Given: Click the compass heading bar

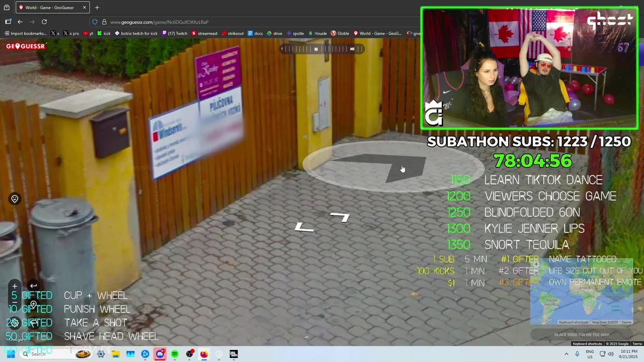Looking at the screenshot, I should click(x=322, y=49).
